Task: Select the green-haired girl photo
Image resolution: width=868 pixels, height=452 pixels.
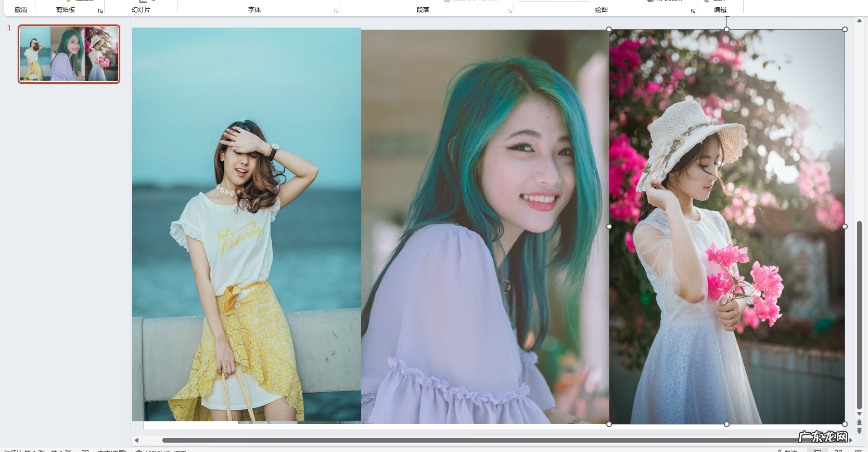Action: 484,224
